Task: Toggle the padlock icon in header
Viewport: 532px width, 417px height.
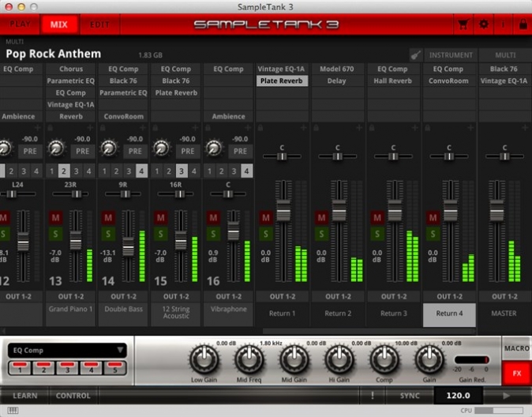Action: coord(523,24)
